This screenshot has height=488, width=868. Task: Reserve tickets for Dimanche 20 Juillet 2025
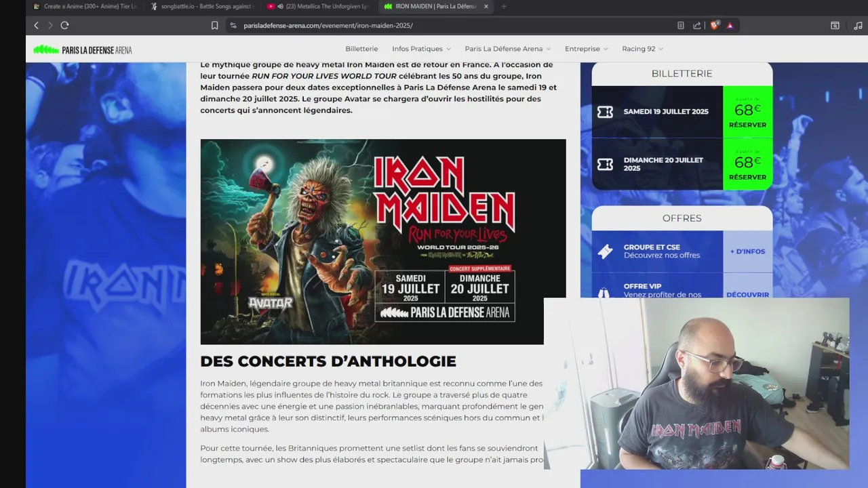click(747, 164)
